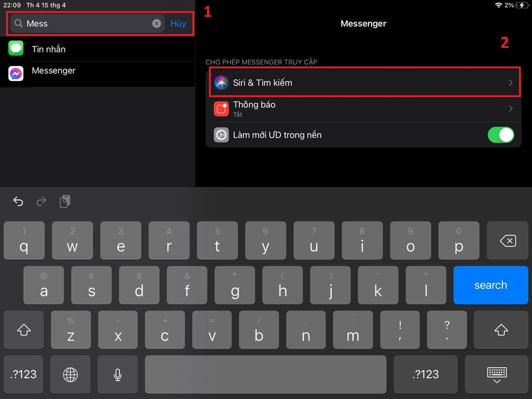532x399 pixels.
Task: Open the Siri & Tìm kiếm row
Action: [363, 82]
